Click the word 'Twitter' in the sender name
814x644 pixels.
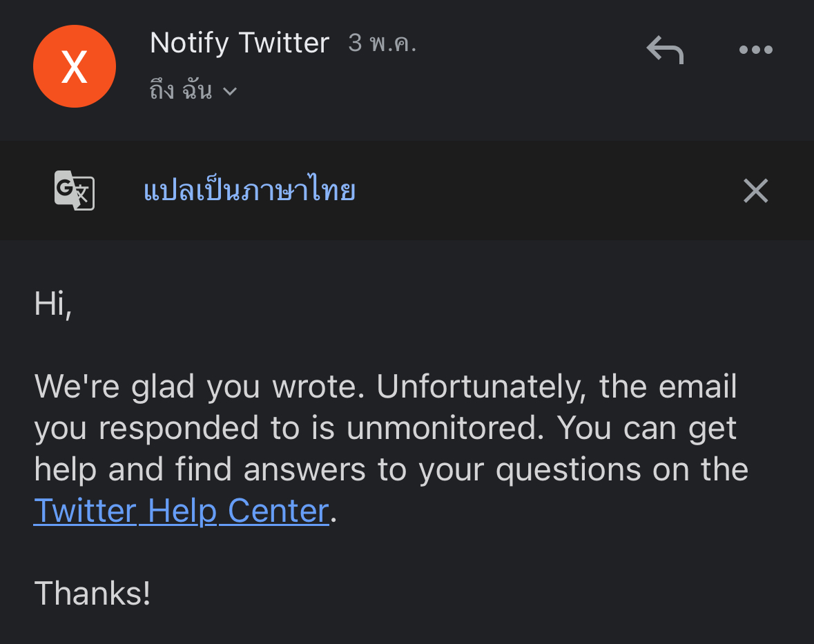284,43
